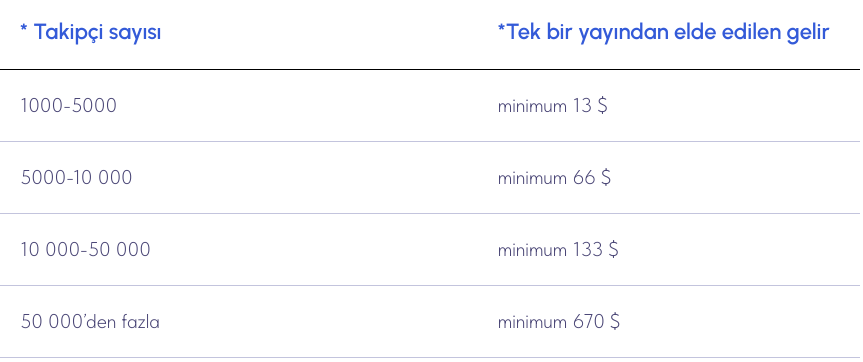Click the dollar sign after 66

click(605, 177)
